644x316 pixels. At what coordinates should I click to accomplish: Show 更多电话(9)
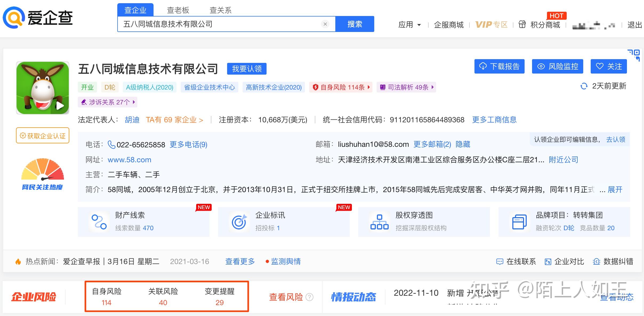[x=188, y=145]
